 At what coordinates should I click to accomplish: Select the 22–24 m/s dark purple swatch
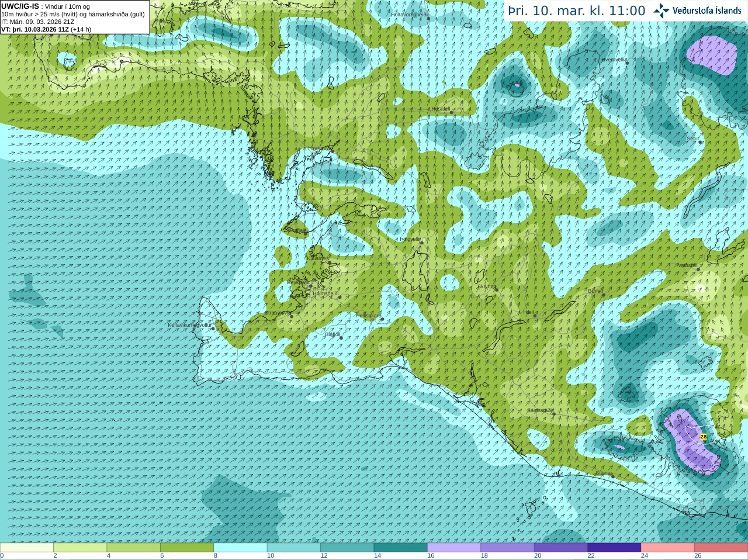(614, 548)
